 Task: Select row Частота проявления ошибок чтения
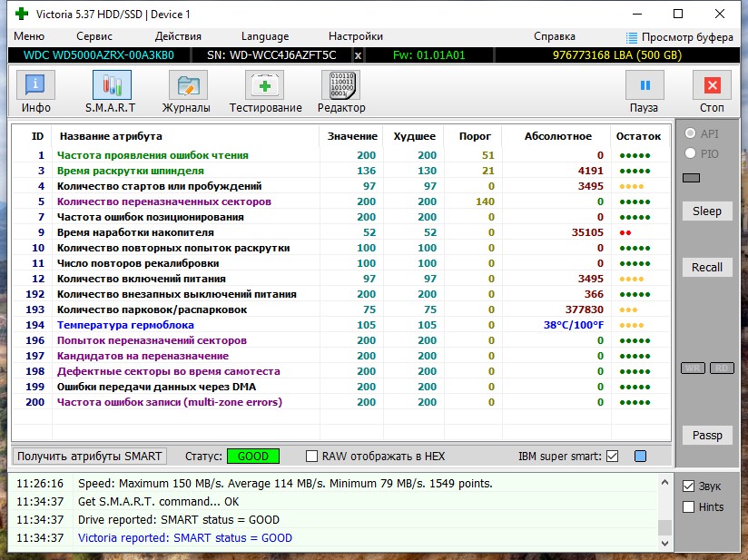pyautogui.click(x=341, y=155)
